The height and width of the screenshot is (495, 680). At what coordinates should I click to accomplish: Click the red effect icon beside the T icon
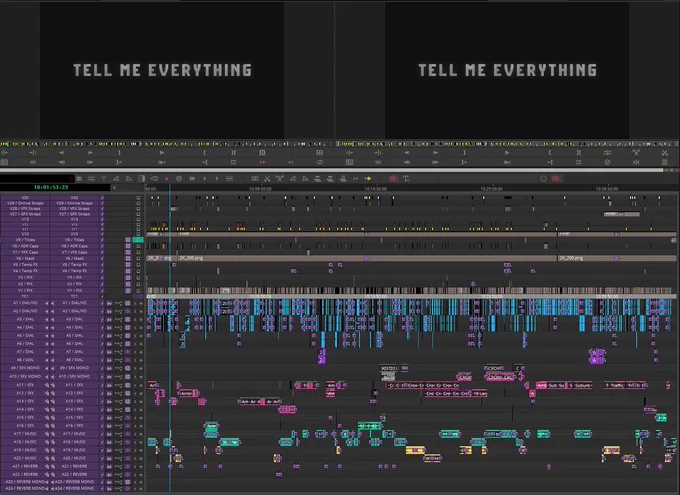point(393,179)
